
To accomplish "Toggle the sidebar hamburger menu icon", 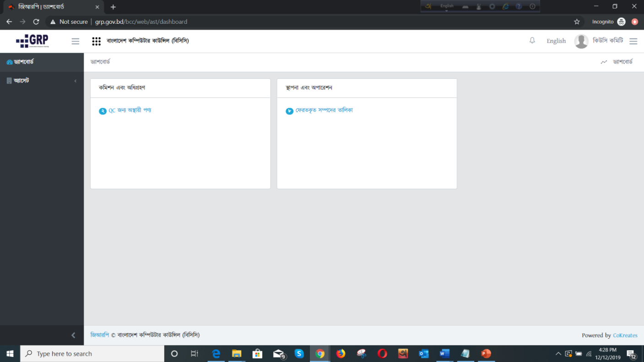I will (76, 41).
